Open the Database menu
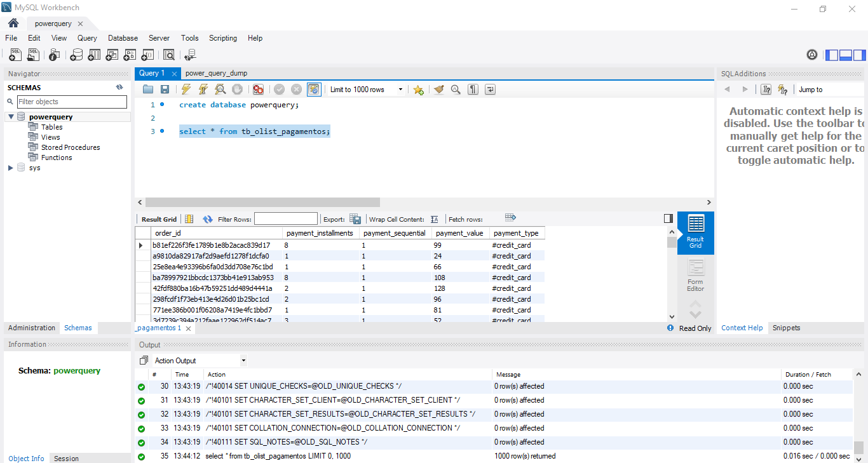 coord(123,38)
